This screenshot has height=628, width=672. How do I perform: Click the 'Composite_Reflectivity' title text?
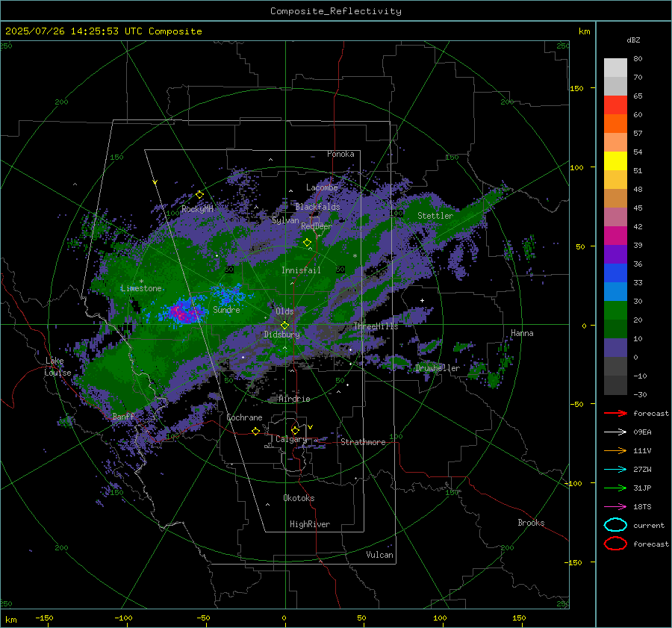tap(336, 11)
